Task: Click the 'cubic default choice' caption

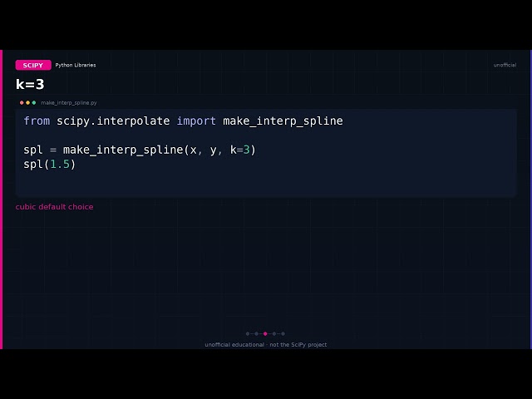Action: click(54, 207)
